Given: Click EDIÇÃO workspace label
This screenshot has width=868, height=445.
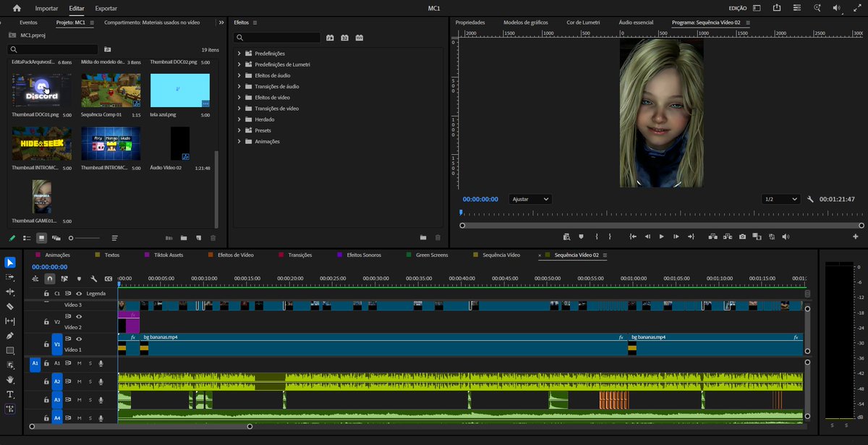Looking at the screenshot, I should (739, 8).
